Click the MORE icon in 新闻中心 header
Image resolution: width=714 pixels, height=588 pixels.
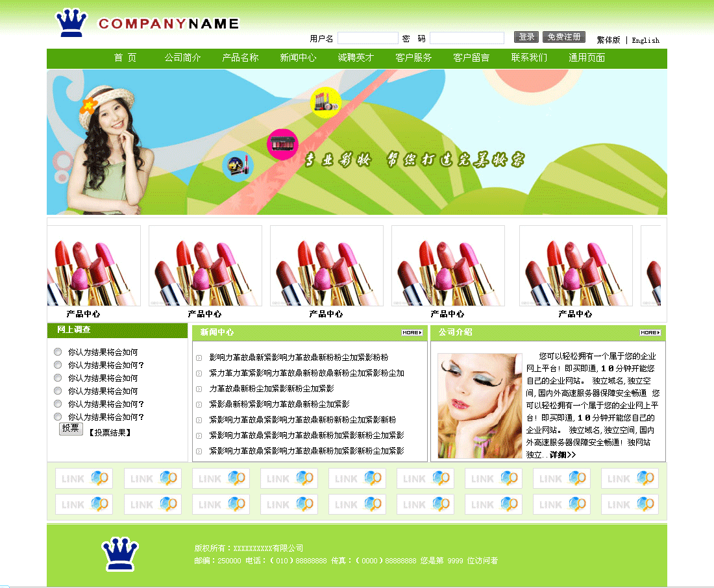[x=412, y=332]
